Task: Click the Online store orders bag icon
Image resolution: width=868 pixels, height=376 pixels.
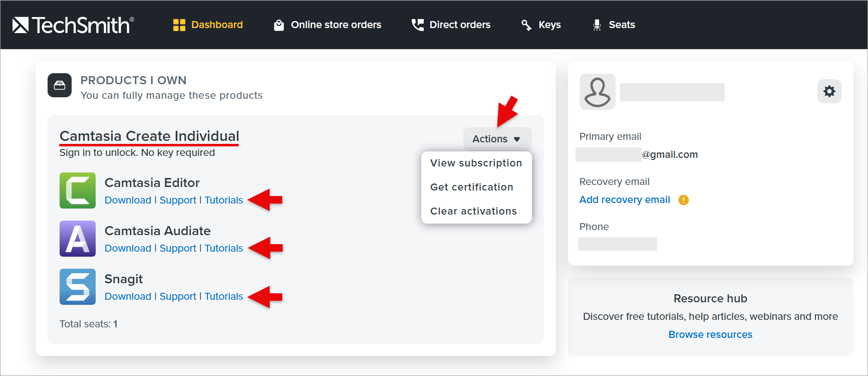Action: click(279, 25)
